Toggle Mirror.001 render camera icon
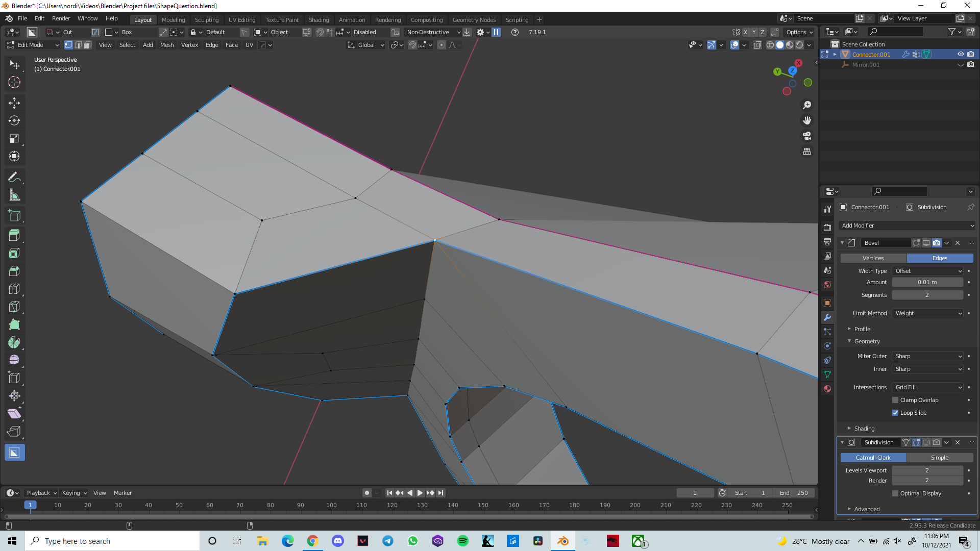Viewport: 980px width, 551px height. click(971, 65)
